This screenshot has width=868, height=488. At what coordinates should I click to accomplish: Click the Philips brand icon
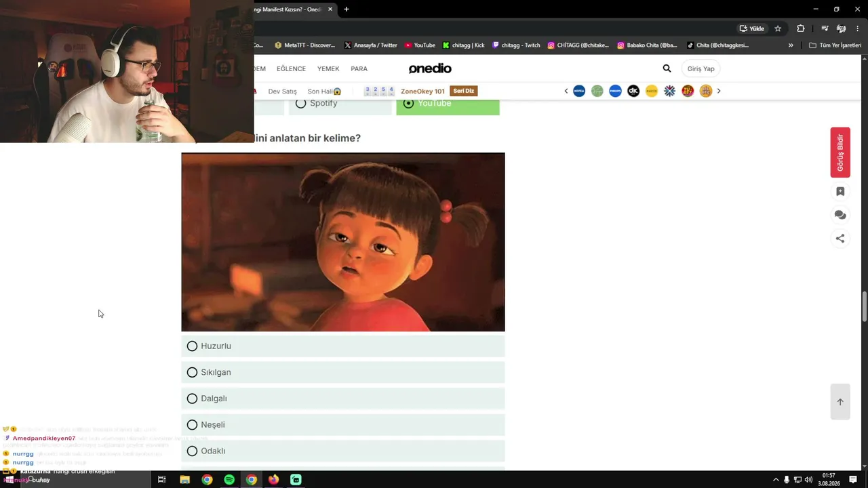click(x=615, y=91)
